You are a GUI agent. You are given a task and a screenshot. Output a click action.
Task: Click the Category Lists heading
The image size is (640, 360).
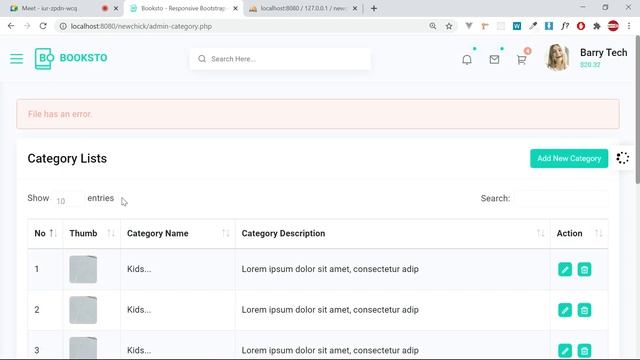click(67, 158)
